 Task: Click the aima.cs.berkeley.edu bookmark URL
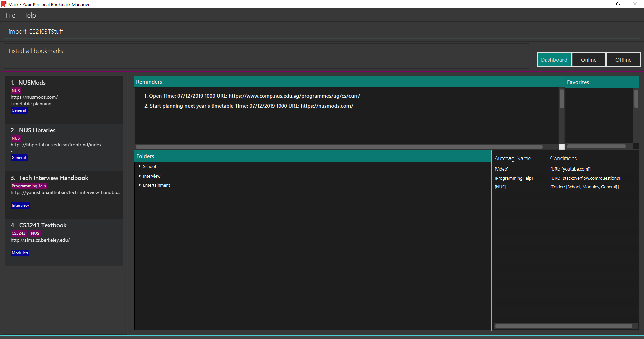tap(40, 240)
